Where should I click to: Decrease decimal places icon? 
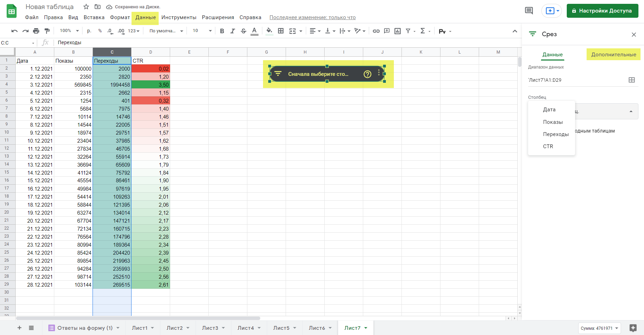110,31
